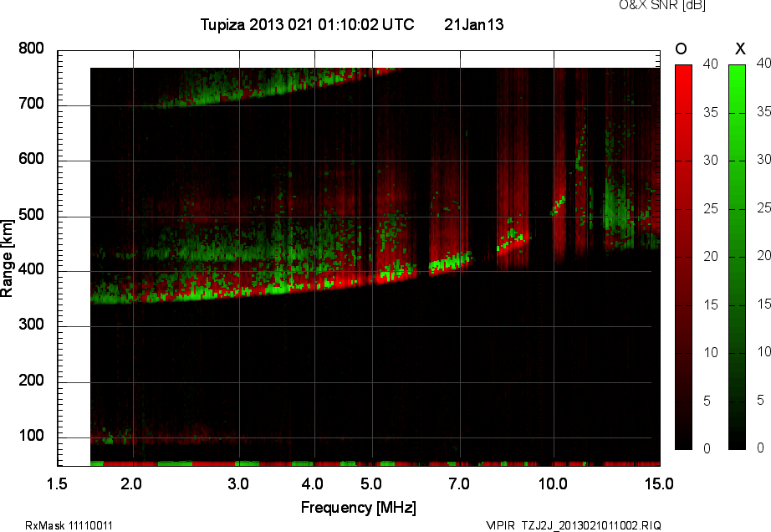The height and width of the screenshot is (532, 771).
Task: Click the 10 tick label beside the red color bar
Action: click(x=711, y=352)
